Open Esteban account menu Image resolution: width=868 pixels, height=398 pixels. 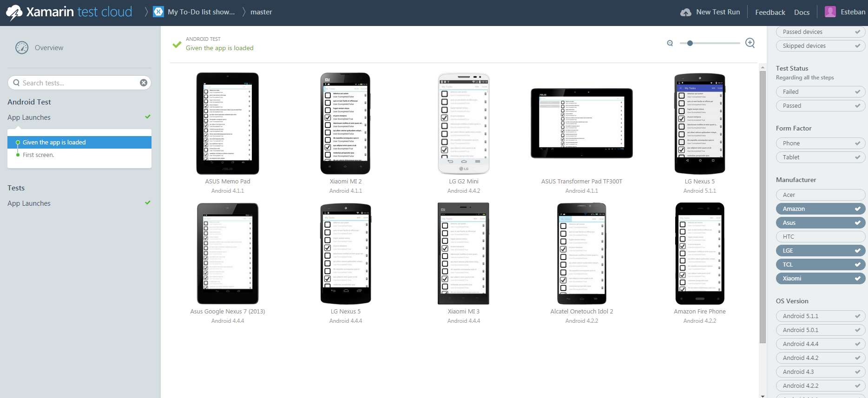853,12
